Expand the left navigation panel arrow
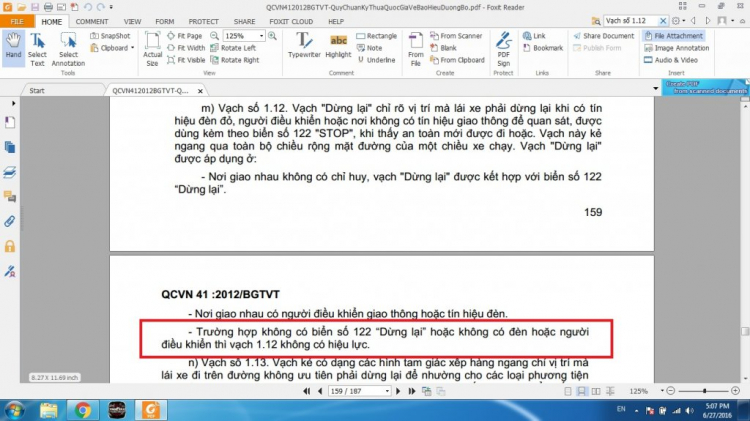 [x=13, y=103]
